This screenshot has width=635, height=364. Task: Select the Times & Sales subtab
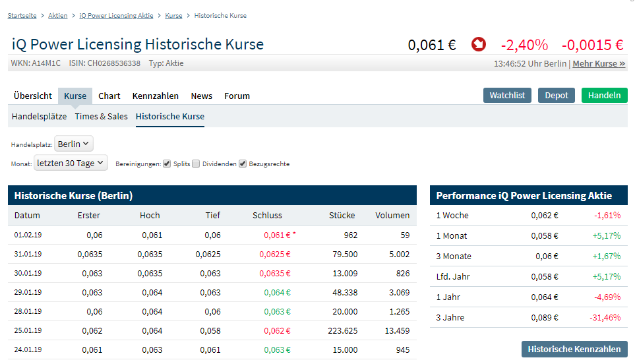click(101, 116)
